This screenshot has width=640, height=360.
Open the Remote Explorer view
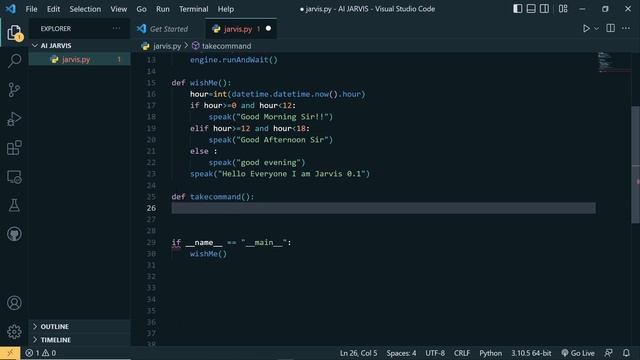pos(14,177)
